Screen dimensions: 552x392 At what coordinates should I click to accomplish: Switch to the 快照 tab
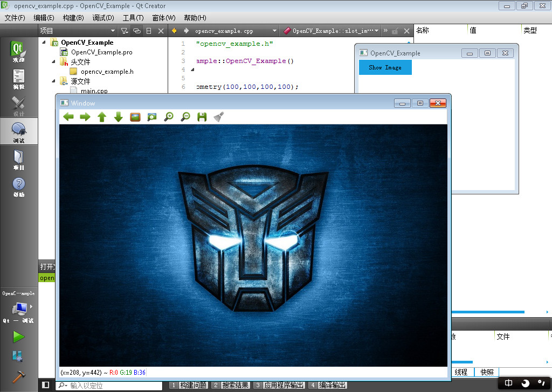[487, 372]
